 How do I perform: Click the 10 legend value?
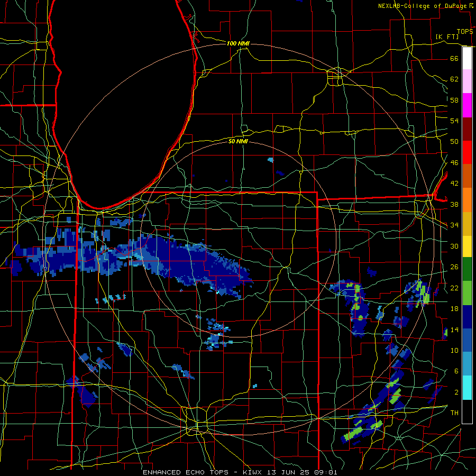tap(454, 350)
